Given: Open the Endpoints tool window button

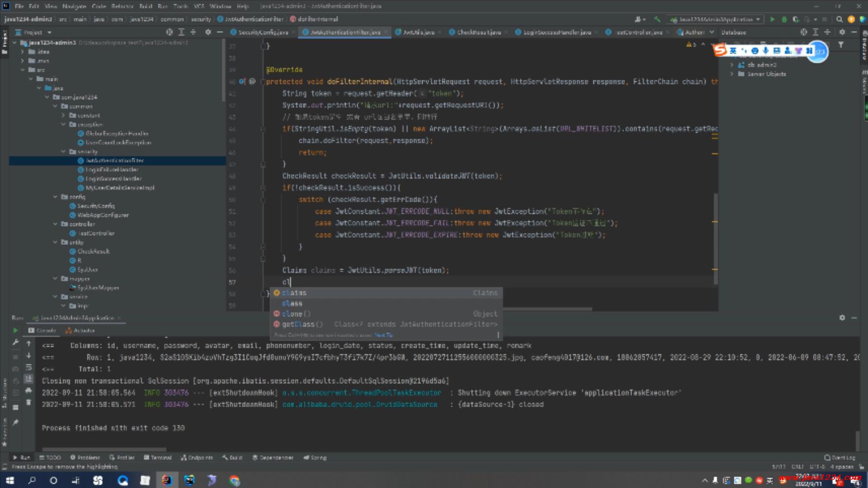Looking at the screenshot, I should pyautogui.click(x=197, y=458).
